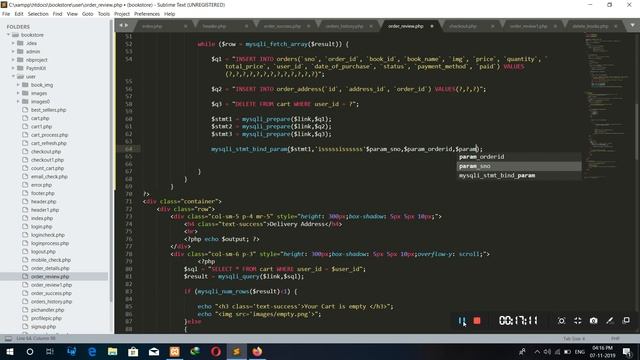The width and height of the screenshot is (640, 360).
Task: Switch to the checkout.php tab
Action: (x=463, y=26)
